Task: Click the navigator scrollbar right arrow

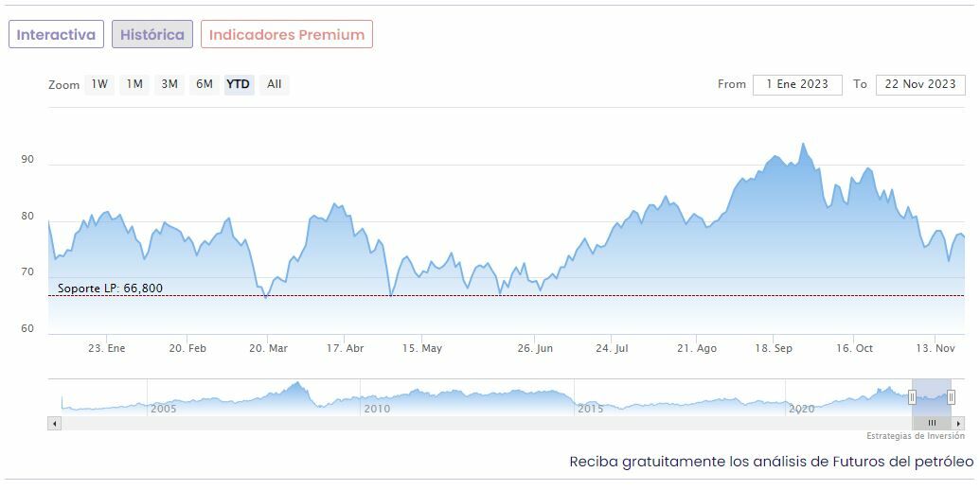Action: point(958,423)
